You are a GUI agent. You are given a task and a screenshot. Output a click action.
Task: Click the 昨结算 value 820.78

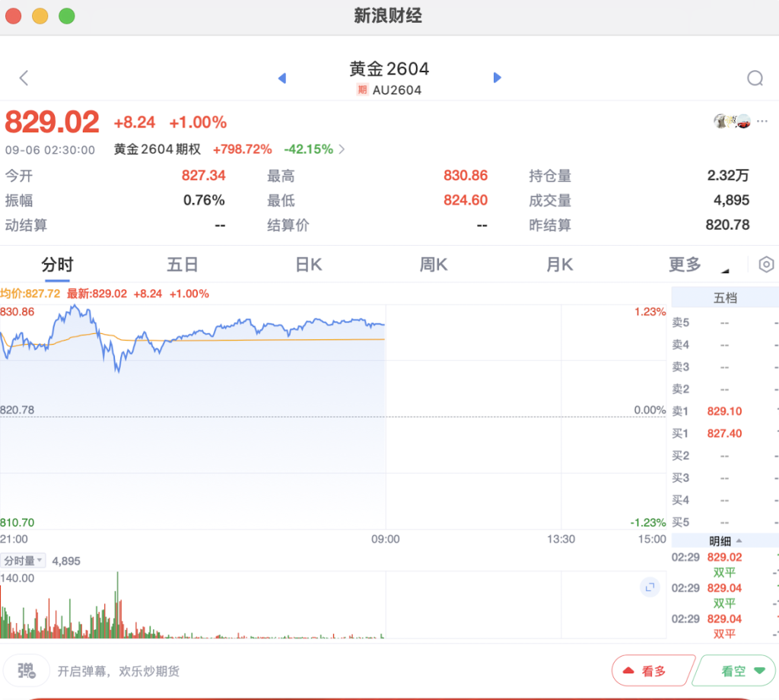(727, 225)
